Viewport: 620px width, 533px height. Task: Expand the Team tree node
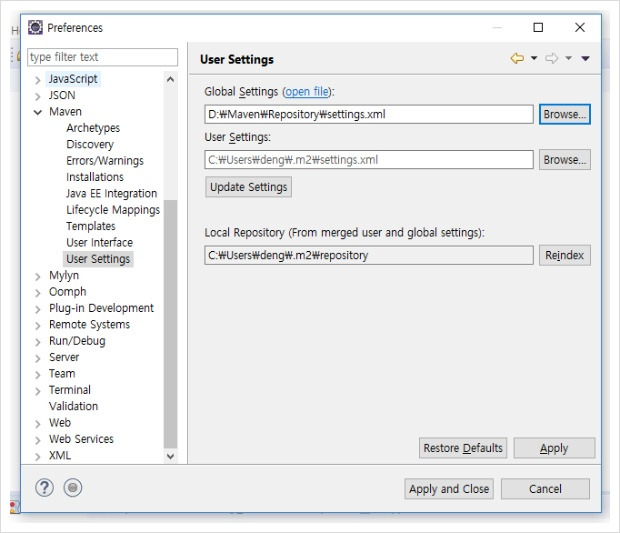click(38, 375)
